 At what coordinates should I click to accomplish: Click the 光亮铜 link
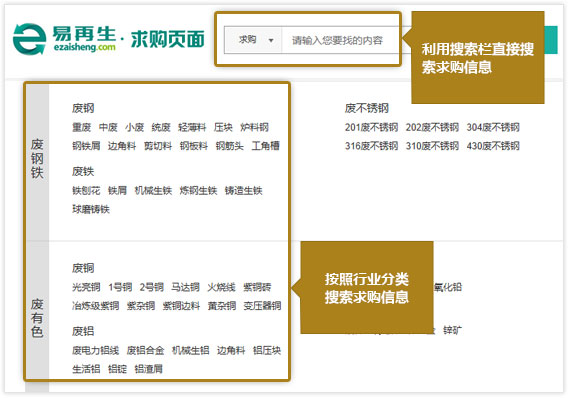[x=86, y=287]
